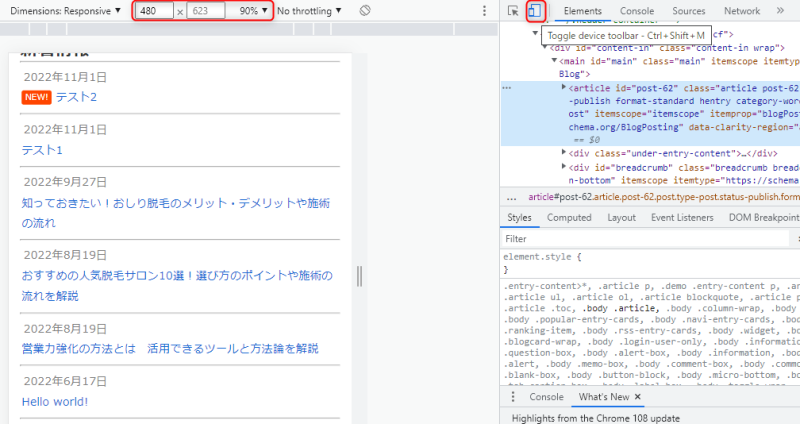Screen dimensions: 800x424
Task: Click the rotate screen icon
Action: pyautogui.click(x=365, y=11)
